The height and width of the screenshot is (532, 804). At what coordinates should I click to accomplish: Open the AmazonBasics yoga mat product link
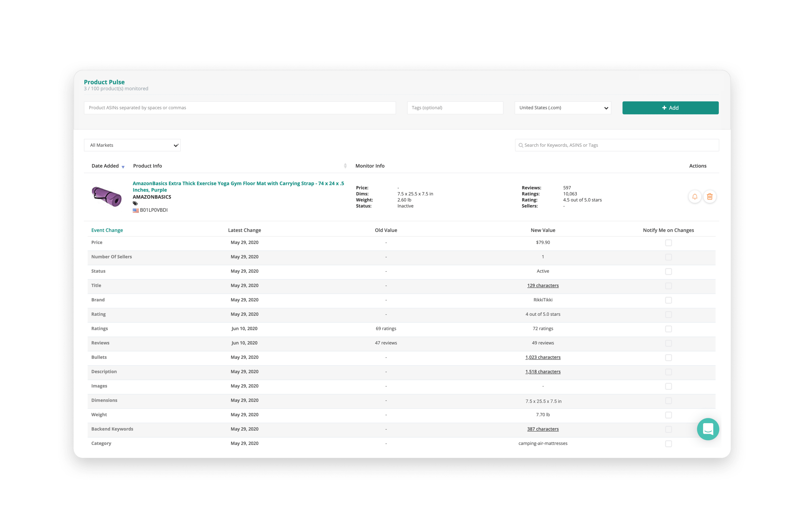238,187
